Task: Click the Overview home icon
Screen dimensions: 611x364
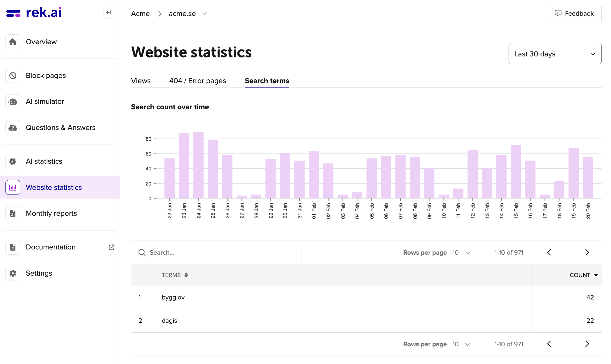Action: (x=13, y=42)
